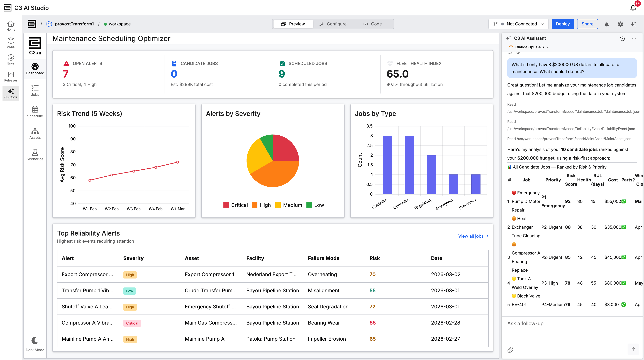Click the Deploy button
644x360 pixels.
562,24
